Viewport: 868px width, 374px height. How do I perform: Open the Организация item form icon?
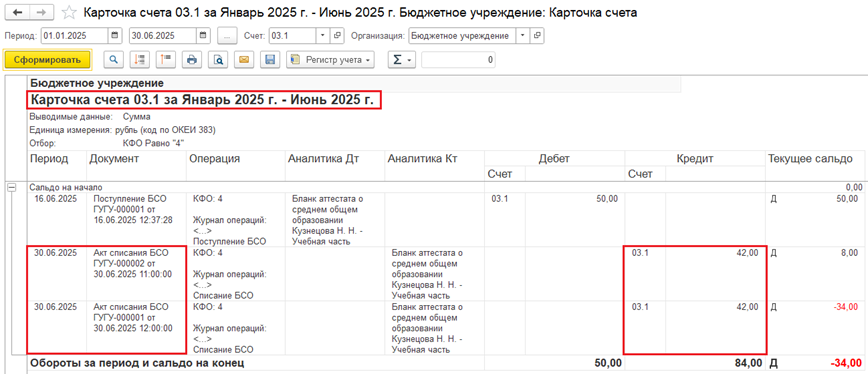coord(536,36)
